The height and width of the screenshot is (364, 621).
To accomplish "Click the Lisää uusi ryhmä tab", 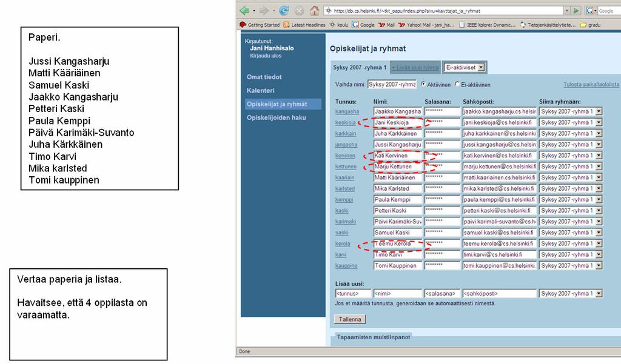I will 415,68.
